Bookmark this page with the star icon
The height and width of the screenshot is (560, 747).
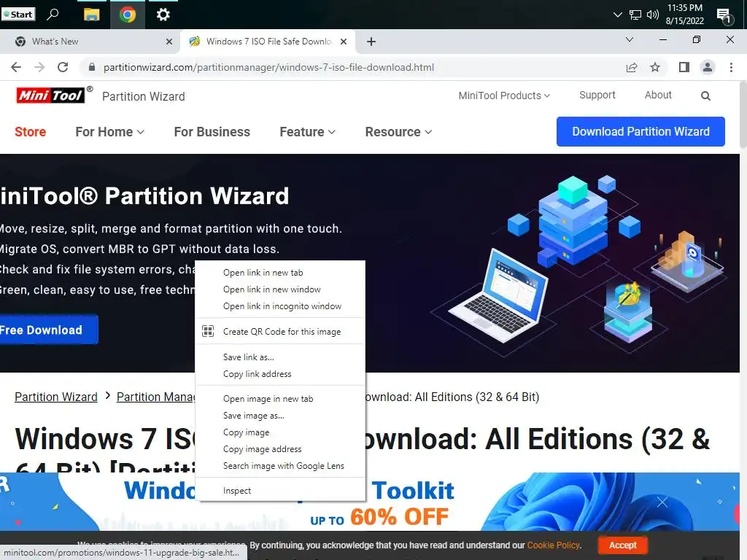tap(655, 67)
